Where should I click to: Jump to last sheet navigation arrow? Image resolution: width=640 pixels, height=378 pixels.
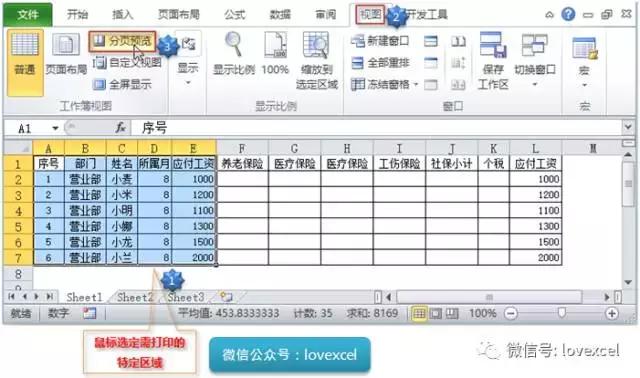coord(50,297)
